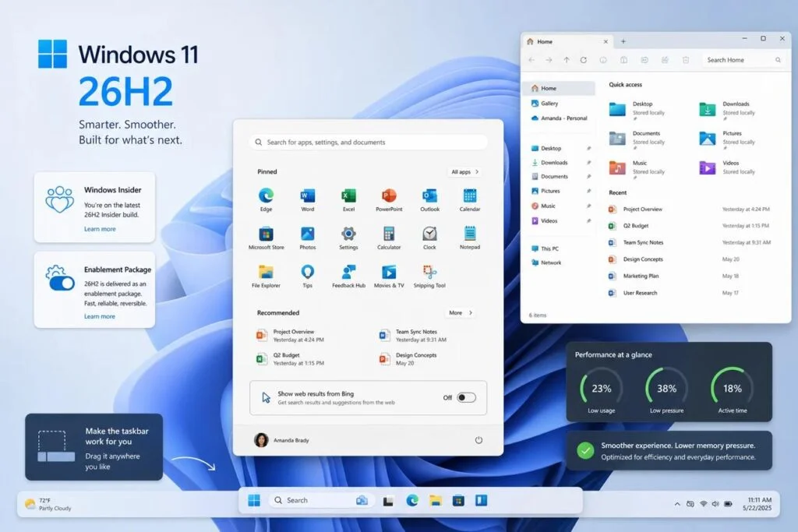Viewport: 798px width, 532px height.
Task: Launch PowerPoint from pinned apps
Action: (x=389, y=199)
